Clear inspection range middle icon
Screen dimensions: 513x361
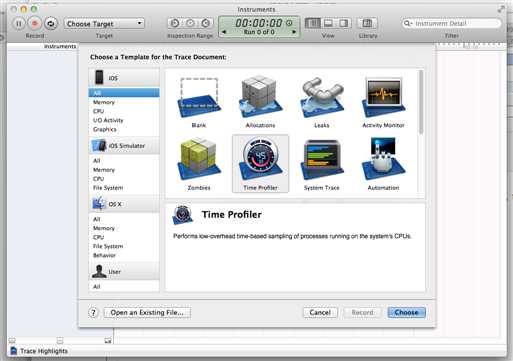coord(190,23)
